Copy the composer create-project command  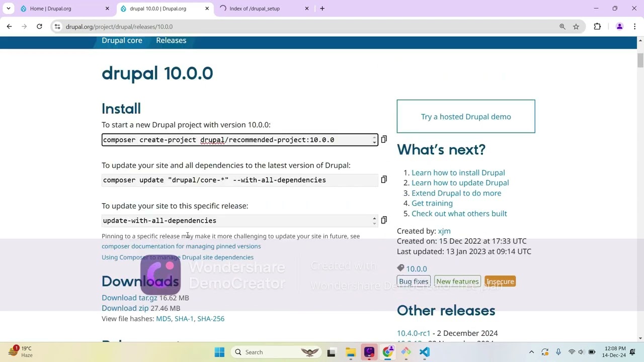coord(384,139)
